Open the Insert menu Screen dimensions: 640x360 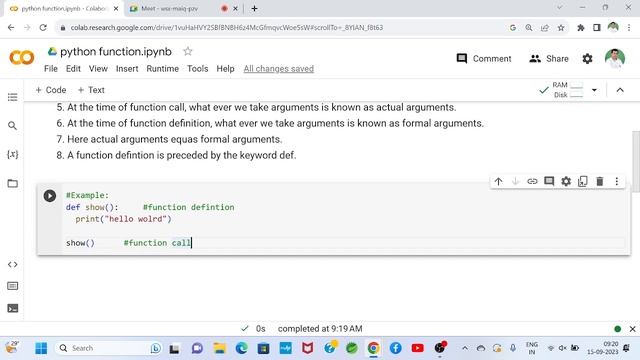(x=127, y=69)
